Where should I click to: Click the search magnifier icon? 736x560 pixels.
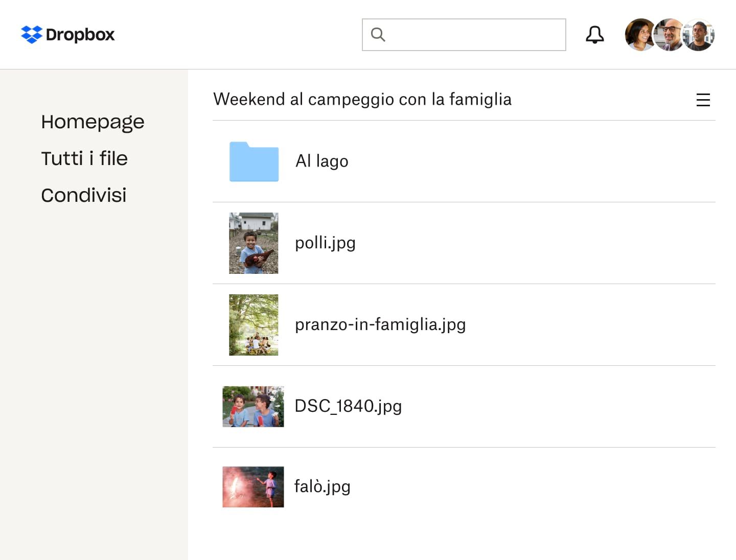378,34
